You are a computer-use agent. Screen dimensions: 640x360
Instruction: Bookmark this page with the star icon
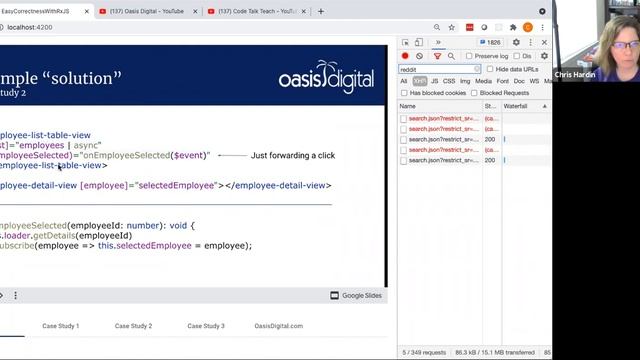pos(451,27)
